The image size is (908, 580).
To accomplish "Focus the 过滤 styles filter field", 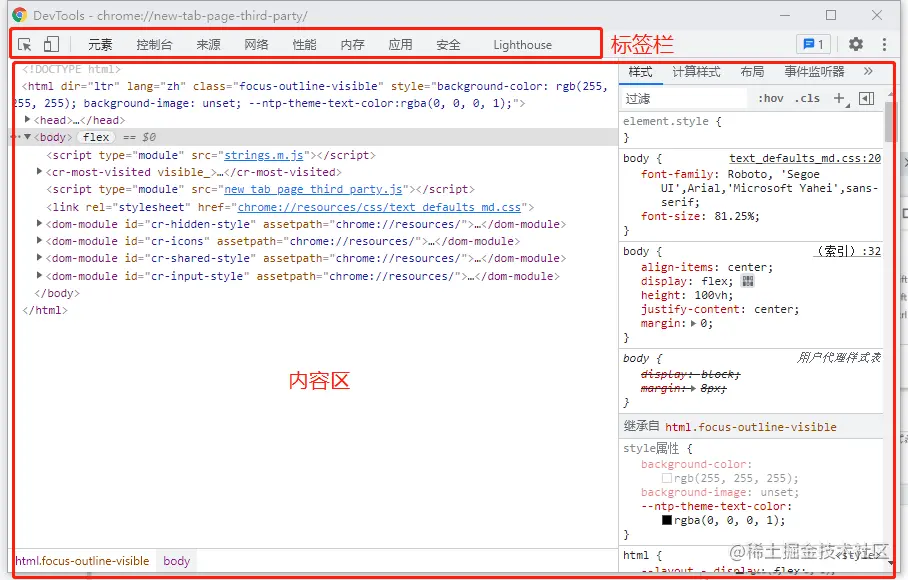I will (684, 98).
